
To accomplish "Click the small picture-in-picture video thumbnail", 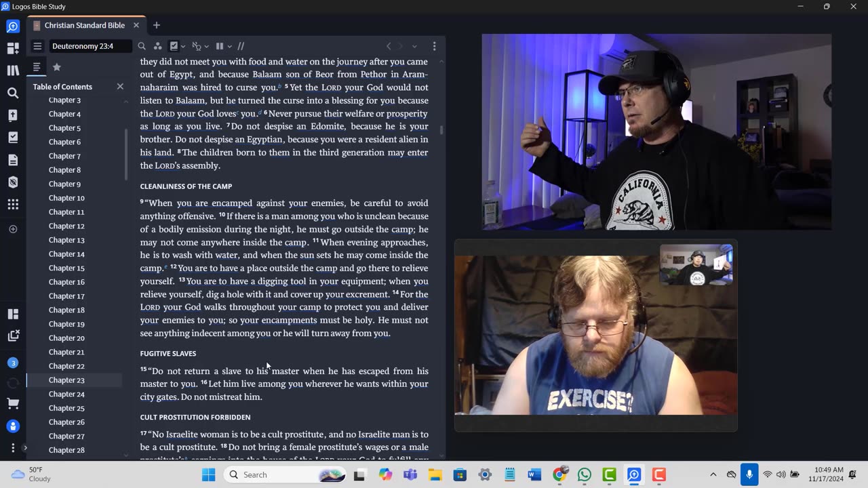I will [696, 264].
